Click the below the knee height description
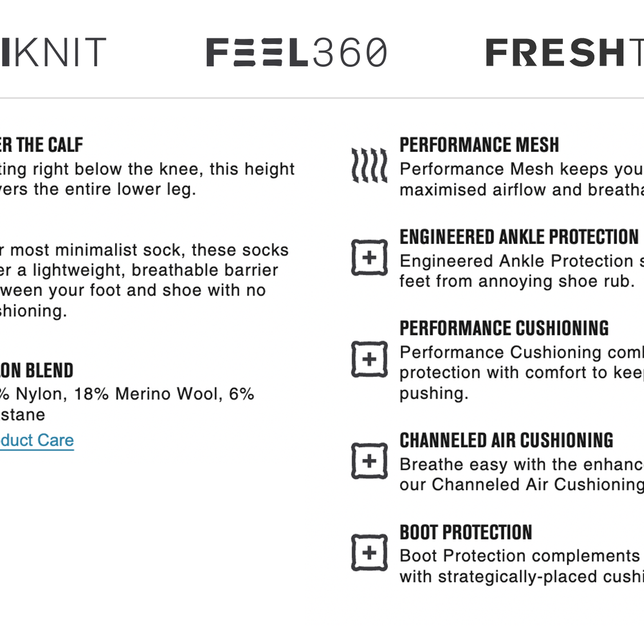Screen dimensions: 644x644 tap(147, 179)
